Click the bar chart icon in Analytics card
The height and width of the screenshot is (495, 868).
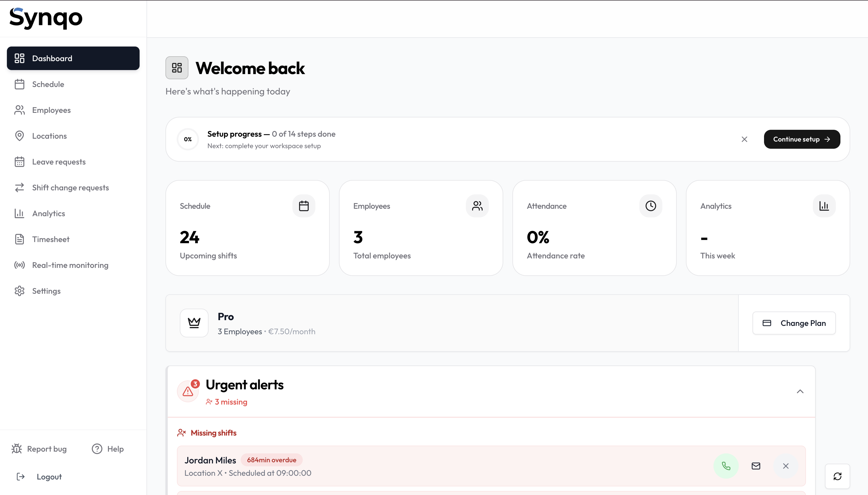click(824, 206)
